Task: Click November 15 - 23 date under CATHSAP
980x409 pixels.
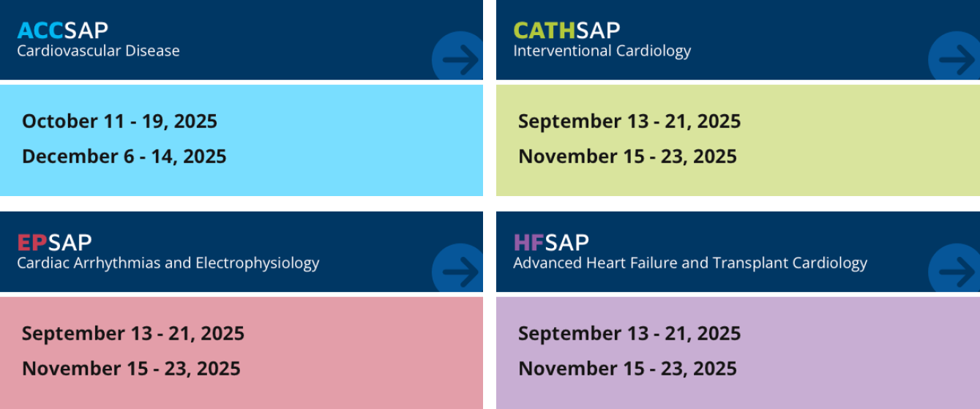Action: pos(627,156)
